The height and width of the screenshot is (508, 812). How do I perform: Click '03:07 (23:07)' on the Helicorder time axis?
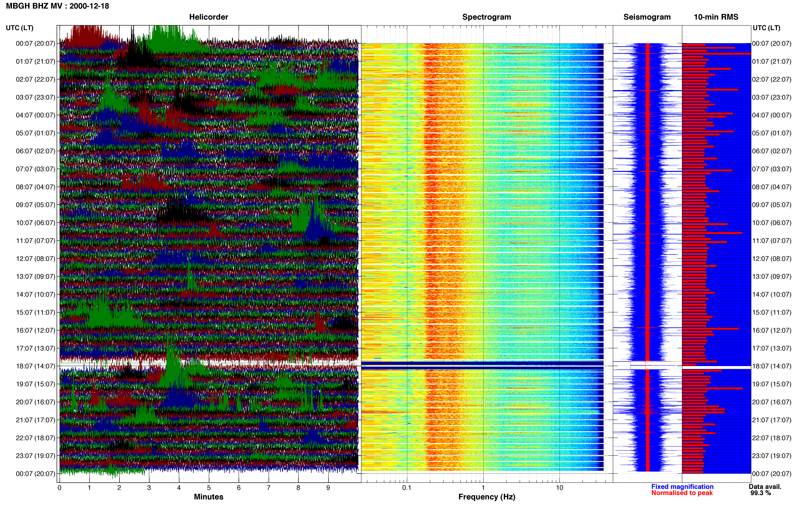tap(36, 97)
